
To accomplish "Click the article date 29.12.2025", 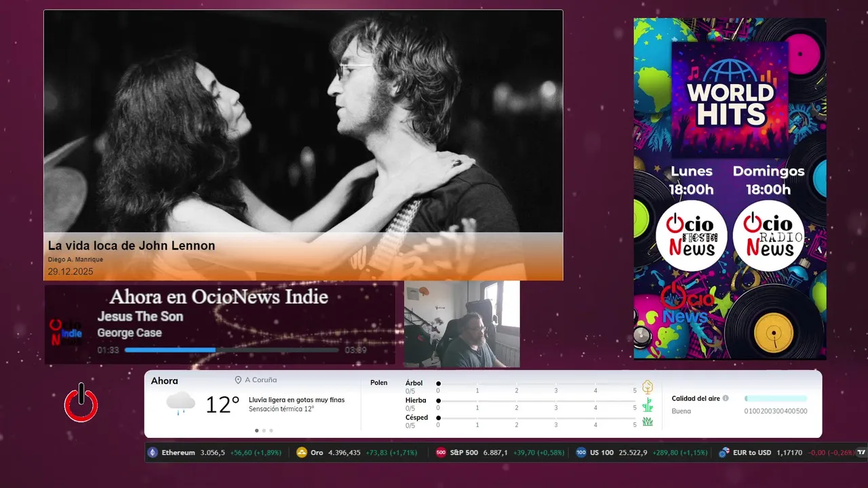I will [x=71, y=272].
